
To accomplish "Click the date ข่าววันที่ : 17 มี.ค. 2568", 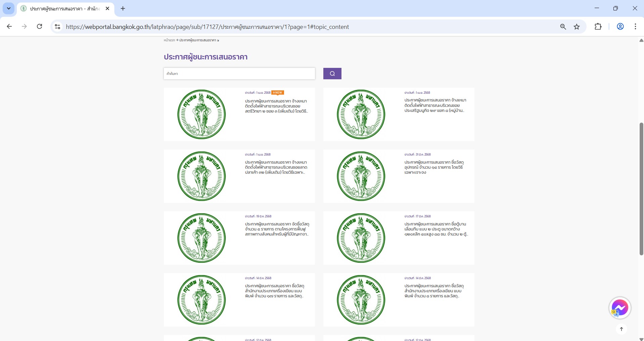I will pyautogui.click(x=417, y=216).
